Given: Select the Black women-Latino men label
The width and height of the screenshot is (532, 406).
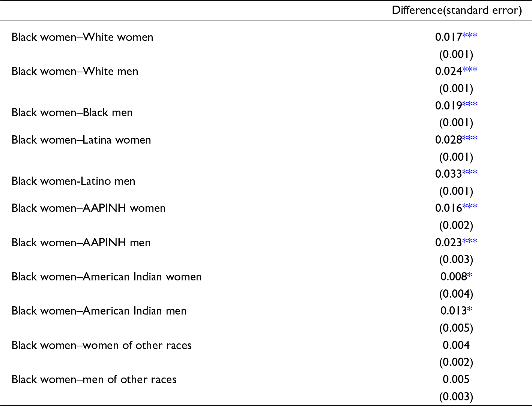Looking at the screenshot, I should [73, 181].
